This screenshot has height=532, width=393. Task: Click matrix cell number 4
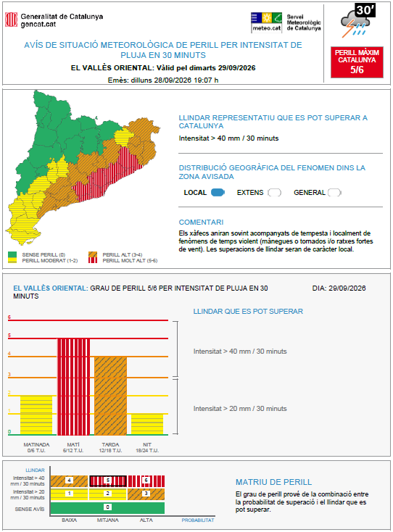[69, 481]
